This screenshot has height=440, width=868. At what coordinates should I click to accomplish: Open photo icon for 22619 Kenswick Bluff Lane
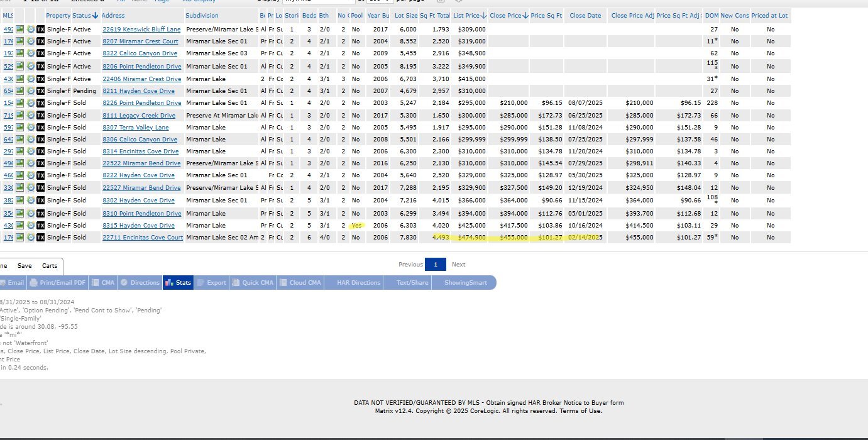click(20, 30)
